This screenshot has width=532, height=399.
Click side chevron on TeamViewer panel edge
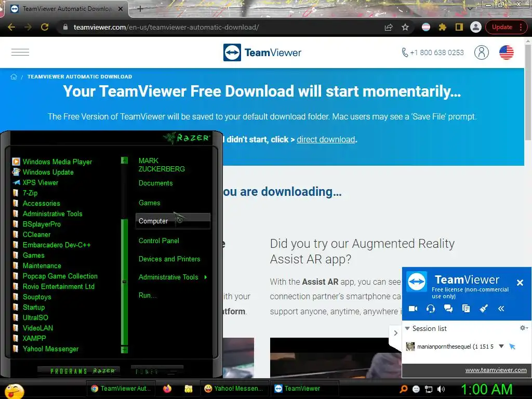[395, 333]
